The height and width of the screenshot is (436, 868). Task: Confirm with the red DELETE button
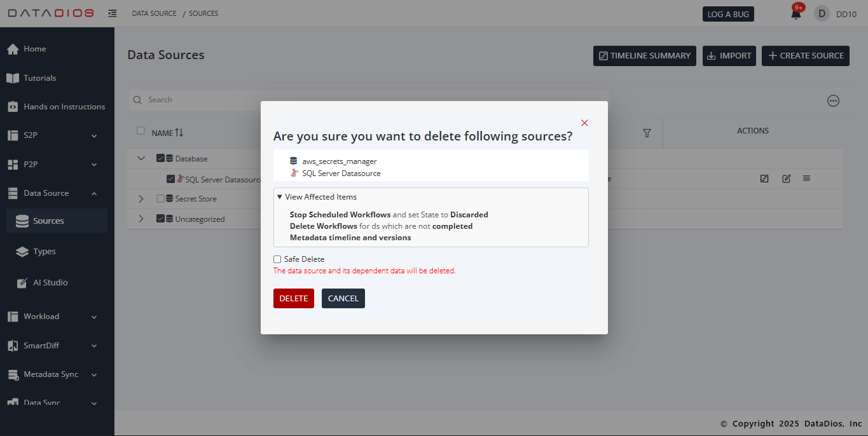click(x=293, y=299)
